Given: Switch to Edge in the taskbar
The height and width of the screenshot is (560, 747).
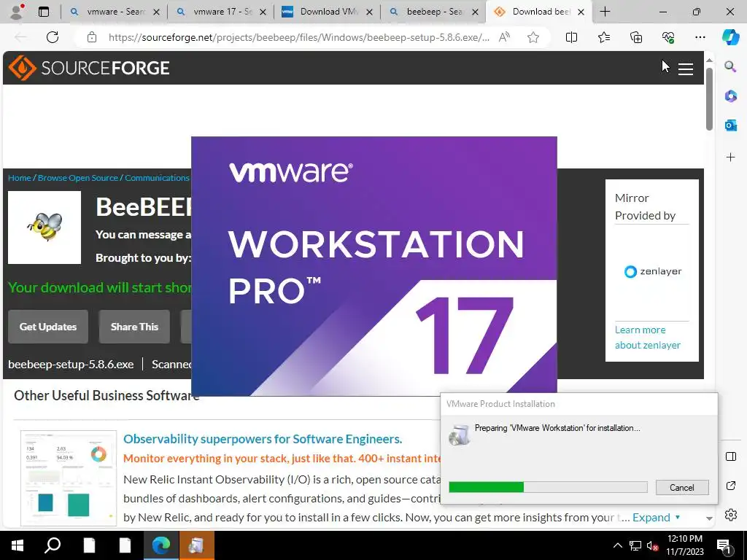Looking at the screenshot, I should 161,545.
